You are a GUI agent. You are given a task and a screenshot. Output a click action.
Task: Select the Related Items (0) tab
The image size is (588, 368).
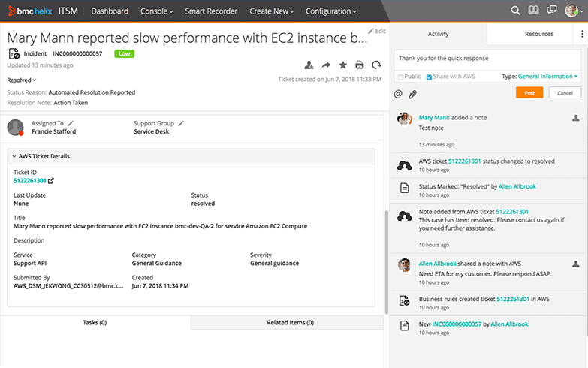[290, 322]
